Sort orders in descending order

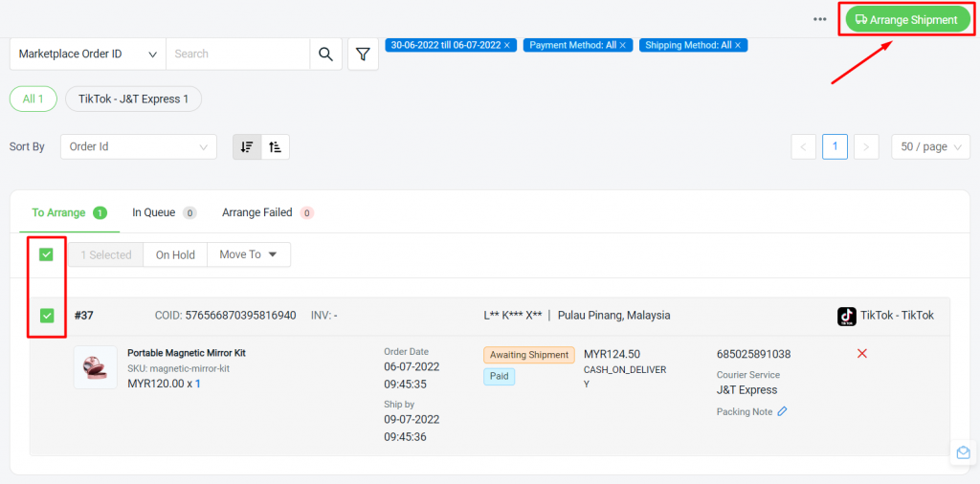click(247, 147)
